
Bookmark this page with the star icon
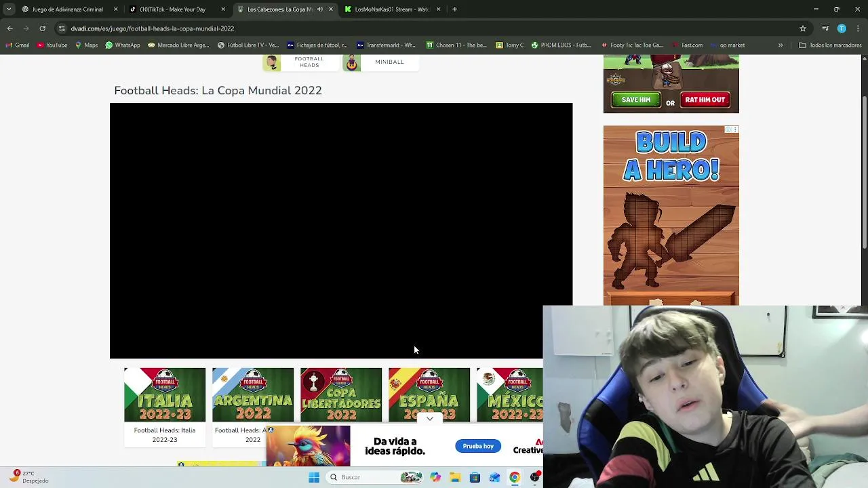(803, 28)
